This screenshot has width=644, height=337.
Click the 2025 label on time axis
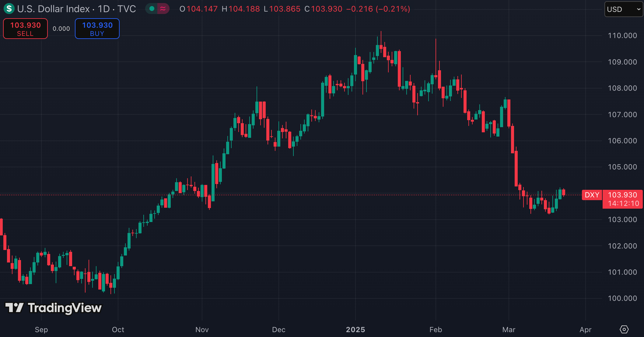[x=355, y=330]
